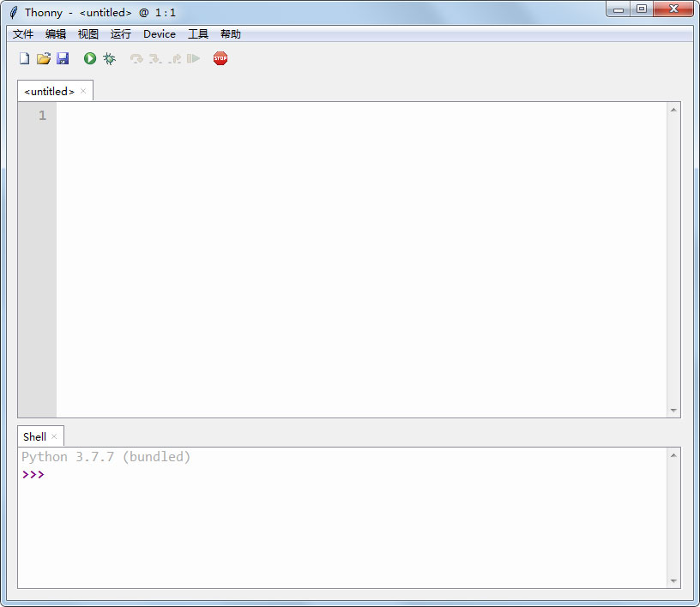Select the step into icon
The height and width of the screenshot is (607, 700).
[x=154, y=57]
